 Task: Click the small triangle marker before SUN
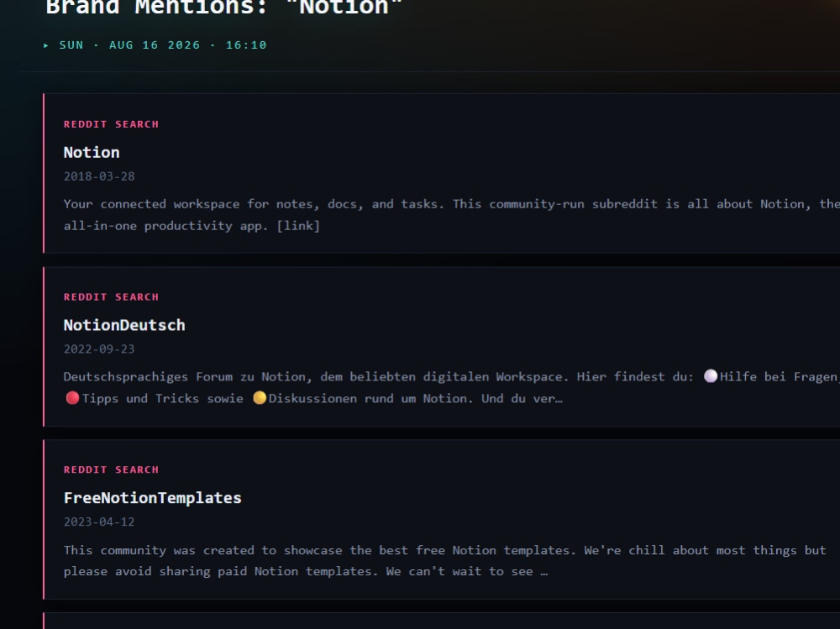click(46, 45)
